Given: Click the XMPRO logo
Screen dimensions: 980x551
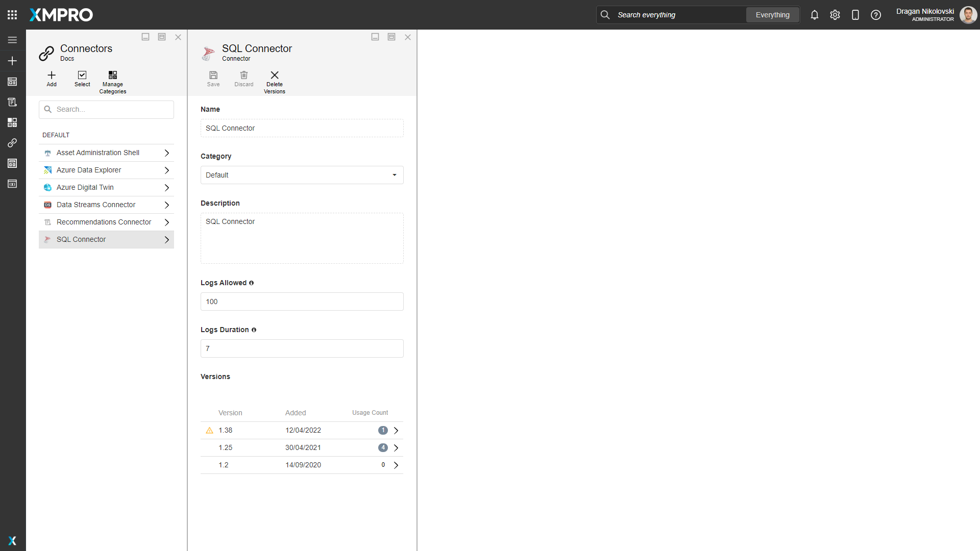Looking at the screenshot, I should [61, 15].
